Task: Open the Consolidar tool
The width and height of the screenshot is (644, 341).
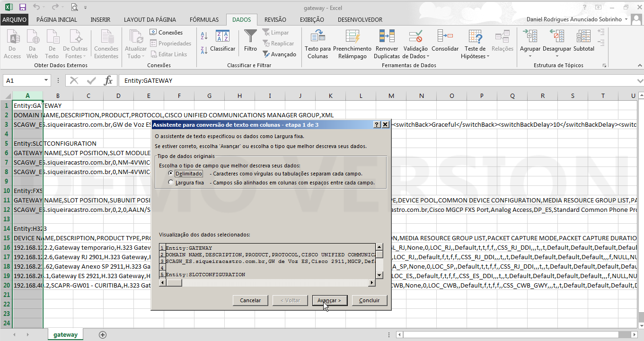Action: (x=445, y=41)
